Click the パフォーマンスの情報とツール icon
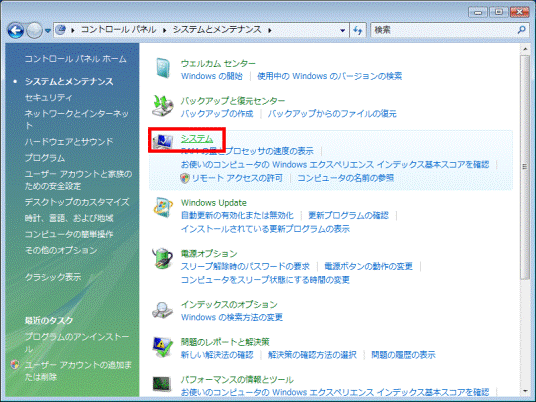The image size is (536, 402). tap(162, 384)
